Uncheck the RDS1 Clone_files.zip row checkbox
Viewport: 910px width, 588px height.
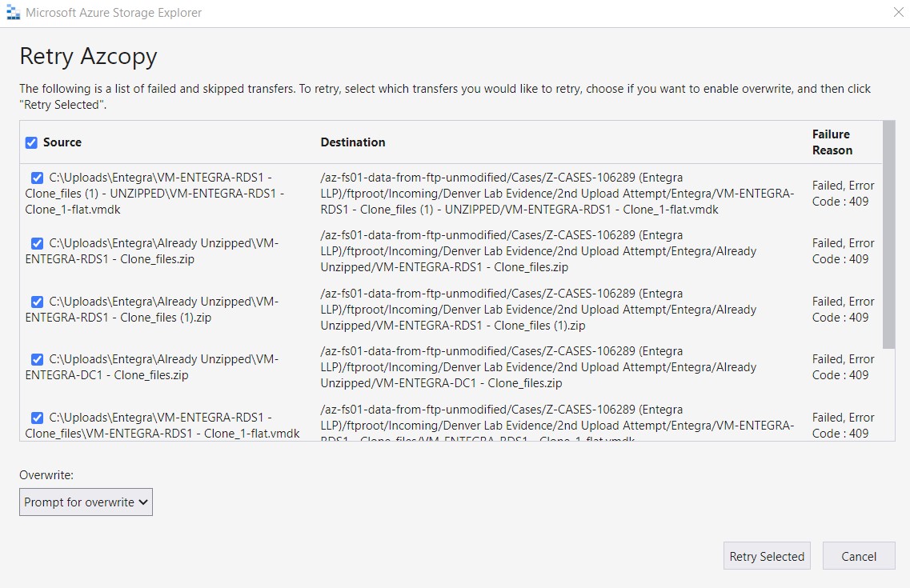37,243
